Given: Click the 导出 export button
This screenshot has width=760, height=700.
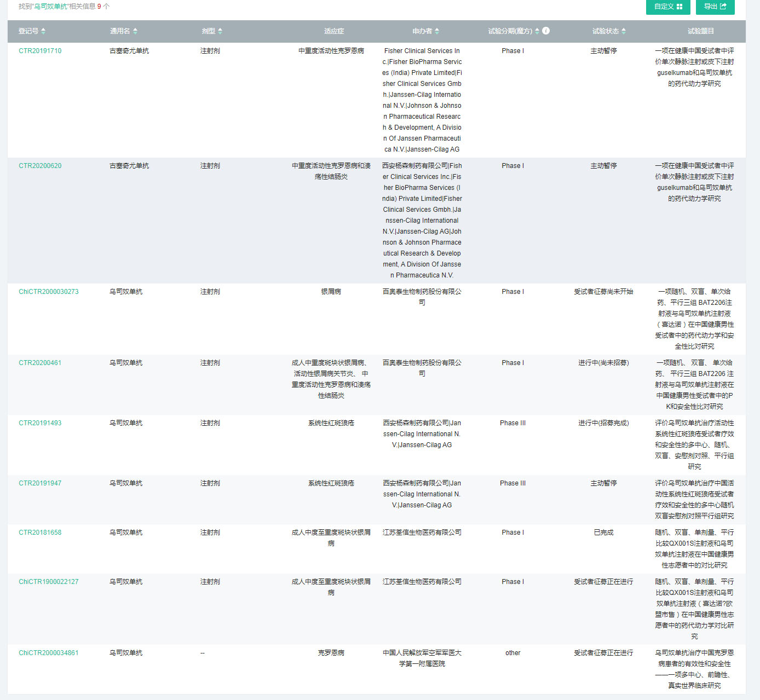Looking at the screenshot, I should tap(715, 7).
